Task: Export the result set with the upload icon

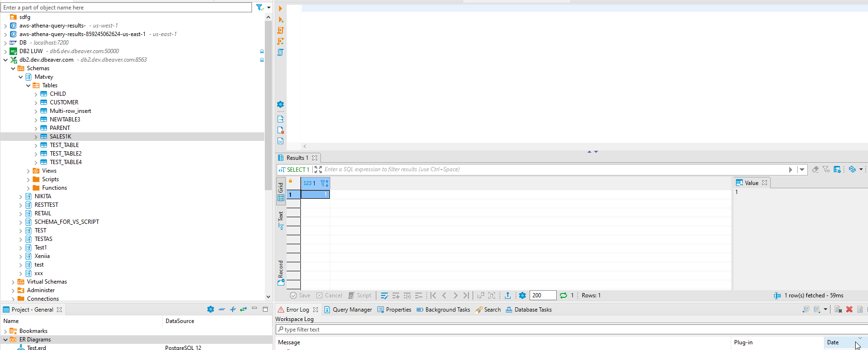Action: (x=508, y=295)
